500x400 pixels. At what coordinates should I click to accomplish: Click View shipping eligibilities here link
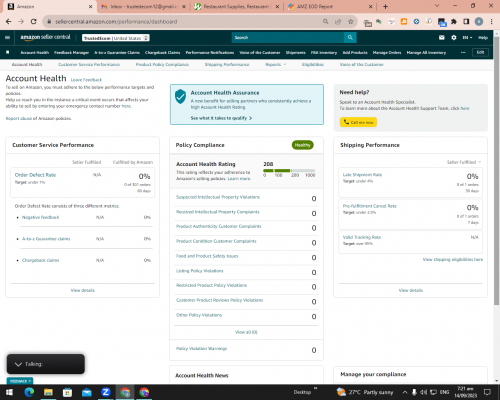tap(453, 259)
